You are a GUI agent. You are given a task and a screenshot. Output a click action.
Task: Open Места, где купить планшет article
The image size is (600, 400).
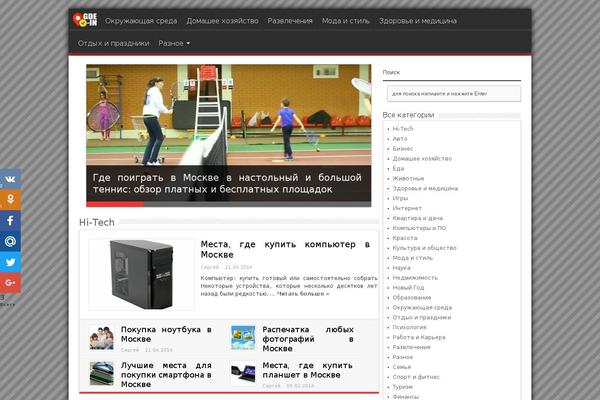[307, 370]
